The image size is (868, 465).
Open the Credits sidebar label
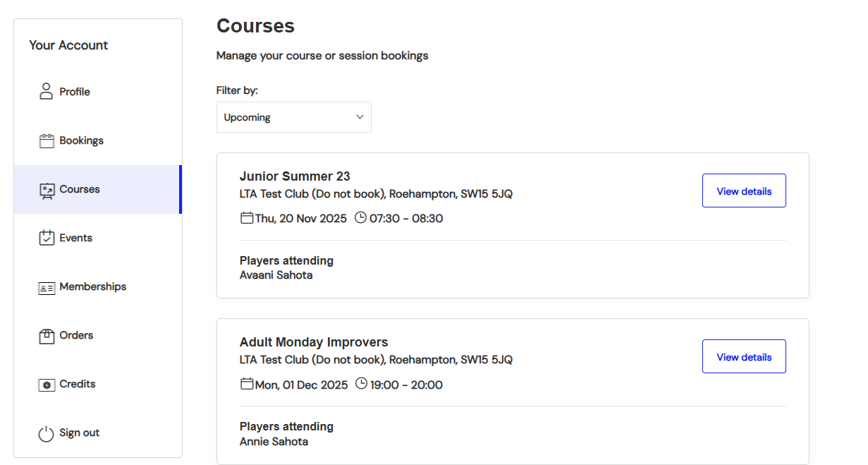pyautogui.click(x=77, y=384)
